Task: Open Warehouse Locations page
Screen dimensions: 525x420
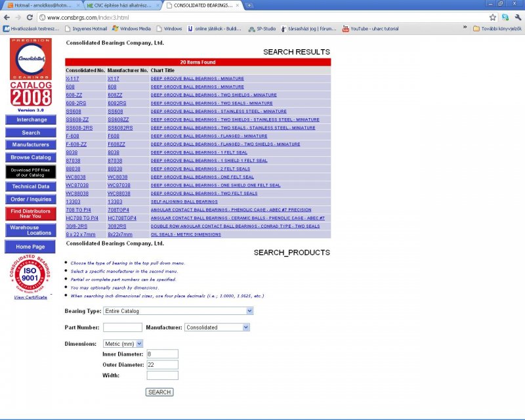Action: tap(31, 230)
